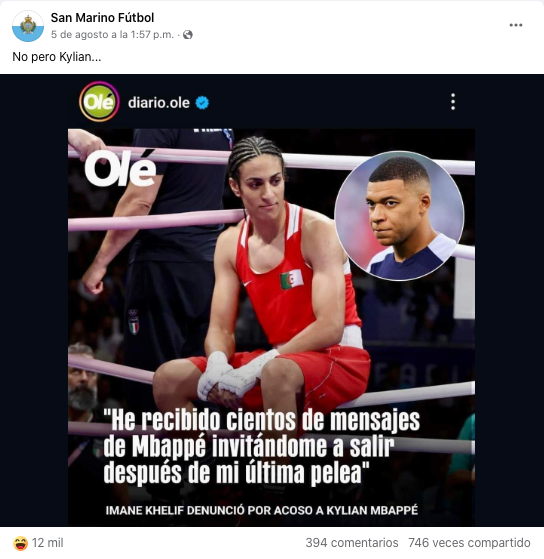Click the diario.ole round Olé logo avatar
Viewport: 544px width, 559px height.
(99, 102)
